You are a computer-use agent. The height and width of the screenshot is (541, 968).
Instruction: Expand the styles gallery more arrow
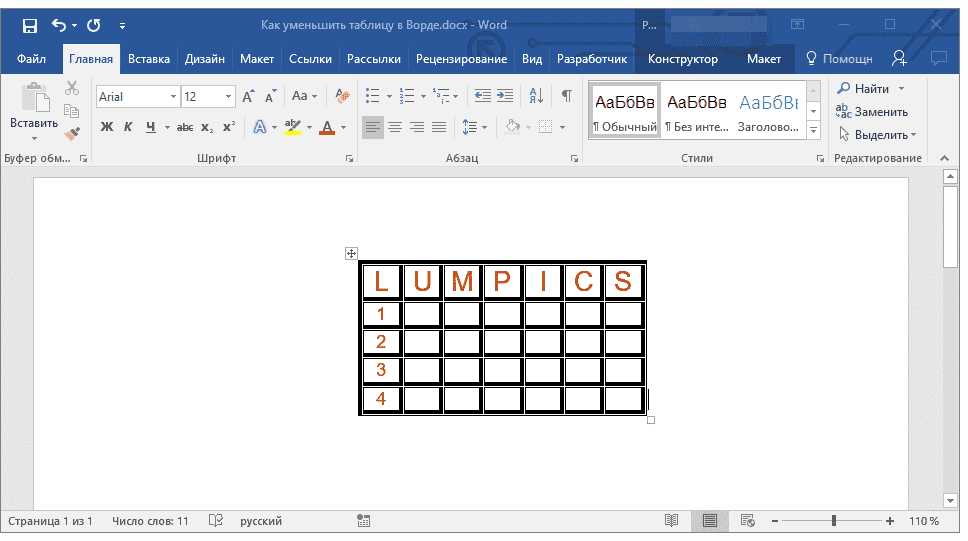pyautogui.click(x=814, y=130)
